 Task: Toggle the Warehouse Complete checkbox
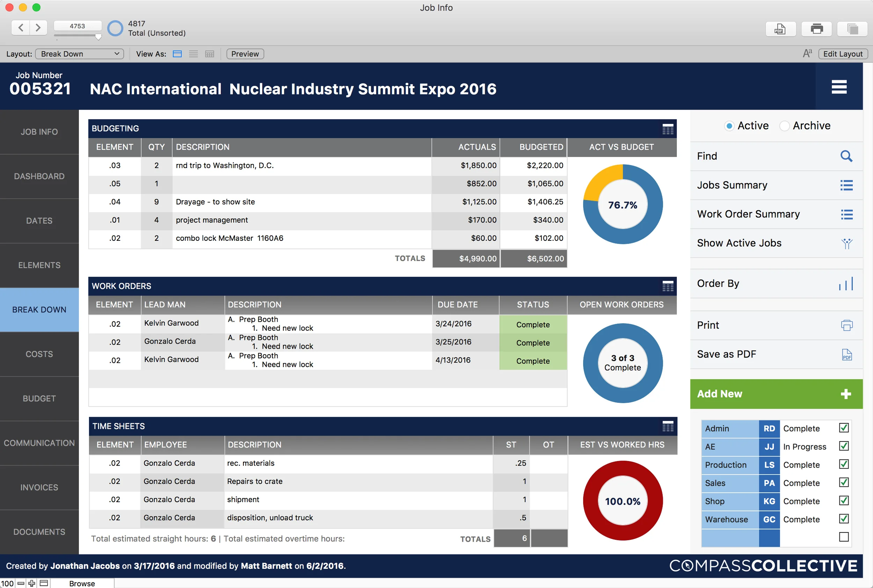pyautogui.click(x=844, y=519)
